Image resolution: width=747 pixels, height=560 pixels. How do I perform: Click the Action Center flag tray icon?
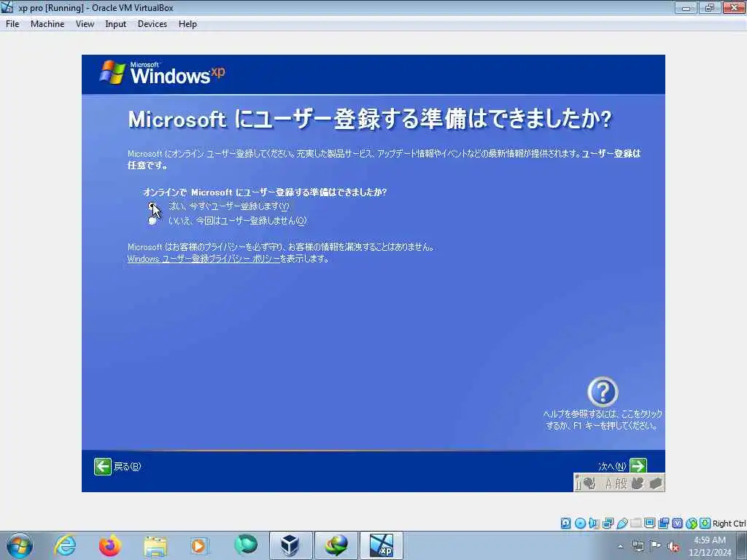click(x=656, y=546)
